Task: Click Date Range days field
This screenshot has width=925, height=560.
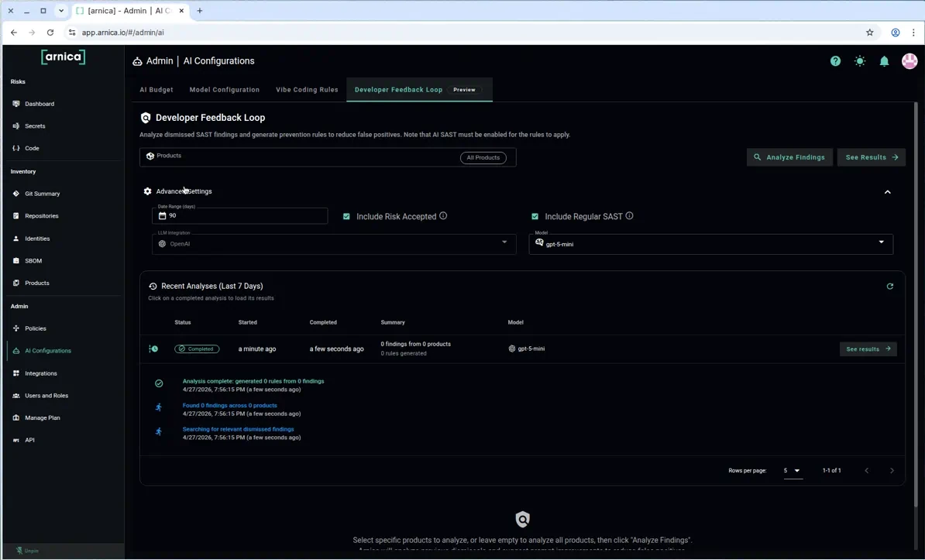Action: click(239, 215)
